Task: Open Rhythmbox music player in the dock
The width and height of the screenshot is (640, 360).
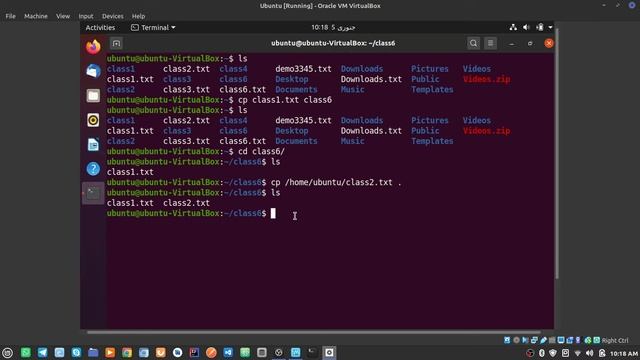Action: tap(93, 120)
